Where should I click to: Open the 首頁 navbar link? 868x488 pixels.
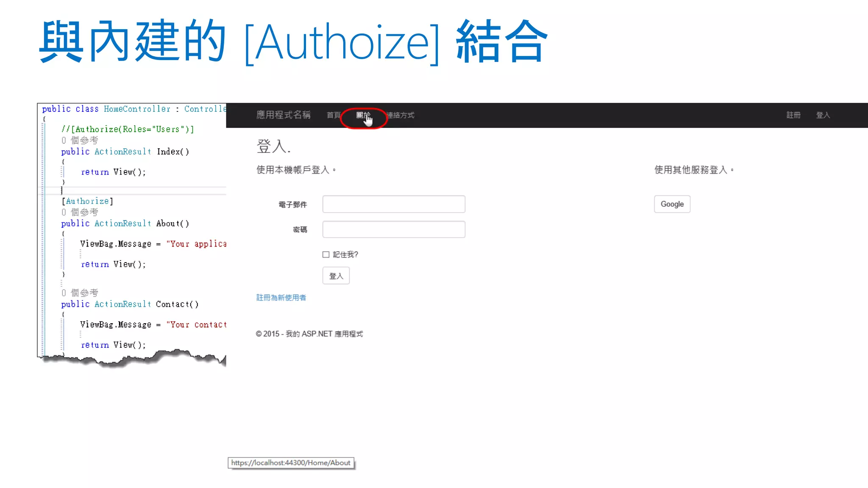pyautogui.click(x=334, y=115)
